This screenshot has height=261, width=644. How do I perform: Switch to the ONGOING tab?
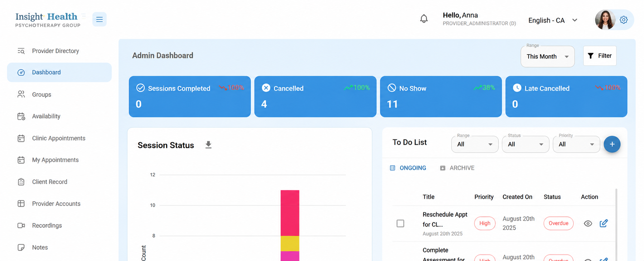408,168
